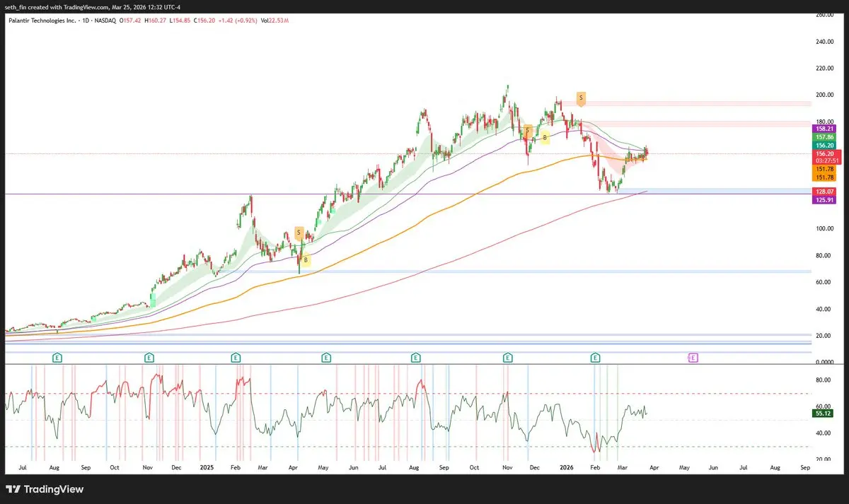Click the S sell signal near April 2025
The width and height of the screenshot is (849, 504).
pos(299,233)
